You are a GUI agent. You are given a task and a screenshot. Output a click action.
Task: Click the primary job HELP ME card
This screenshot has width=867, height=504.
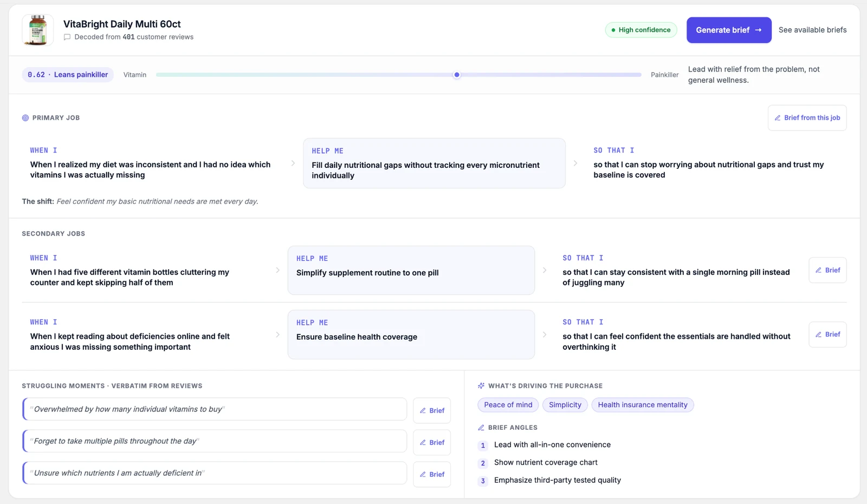(434, 163)
